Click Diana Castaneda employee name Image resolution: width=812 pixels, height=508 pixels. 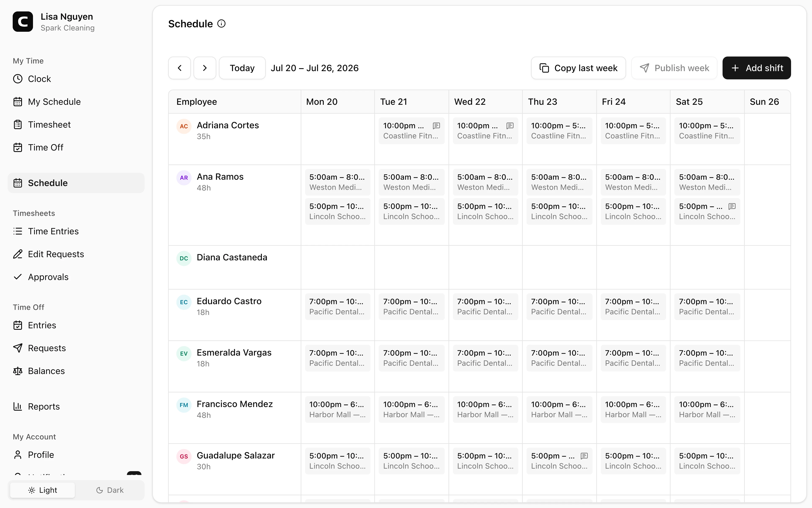pos(232,257)
